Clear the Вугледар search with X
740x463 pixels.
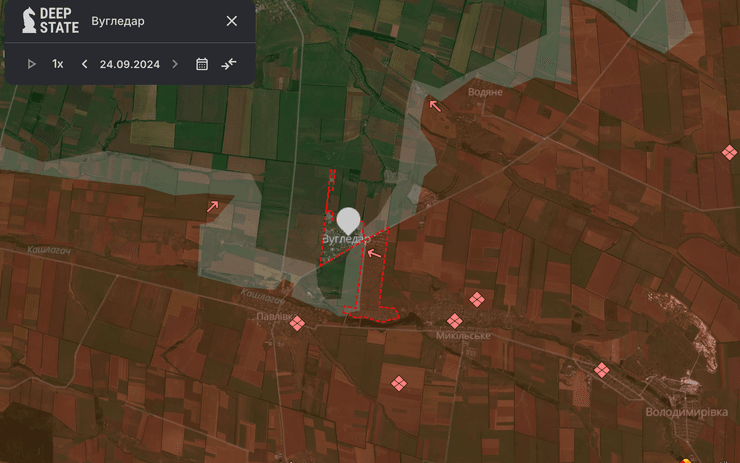tap(232, 21)
